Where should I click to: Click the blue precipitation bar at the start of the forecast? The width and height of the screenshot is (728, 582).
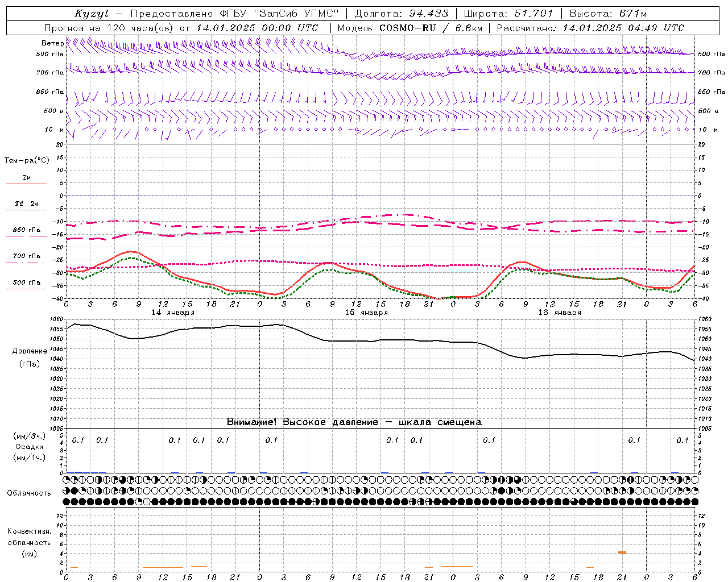pyautogui.click(x=78, y=472)
